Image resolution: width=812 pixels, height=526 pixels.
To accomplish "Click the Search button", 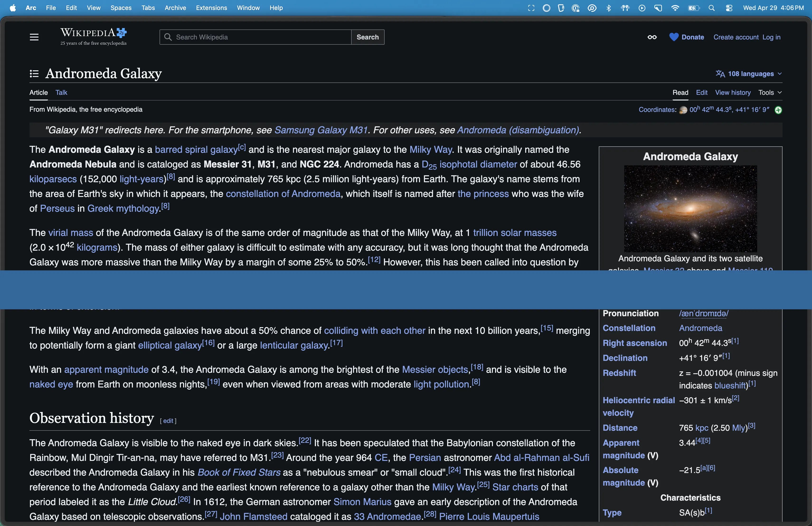I will [368, 37].
